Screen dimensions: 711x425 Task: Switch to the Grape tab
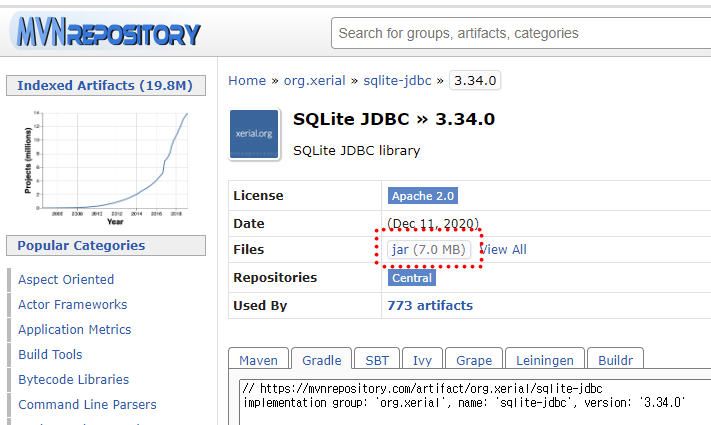tap(474, 360)
